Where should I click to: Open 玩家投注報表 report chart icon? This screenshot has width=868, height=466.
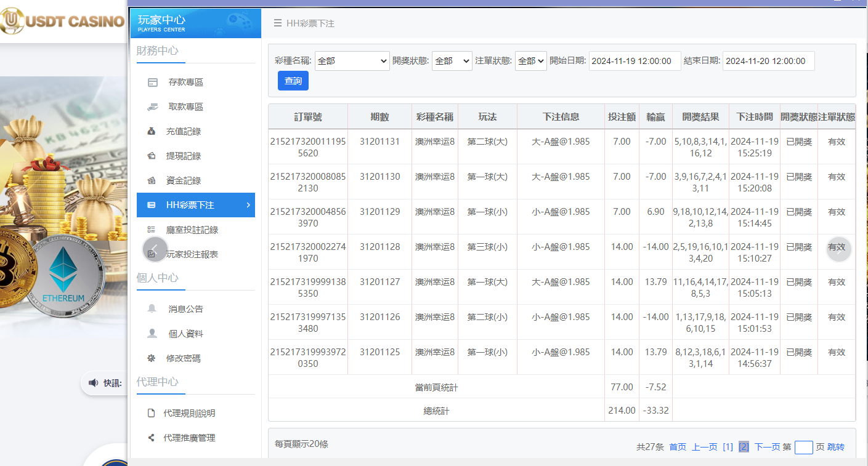click(152, 254)
